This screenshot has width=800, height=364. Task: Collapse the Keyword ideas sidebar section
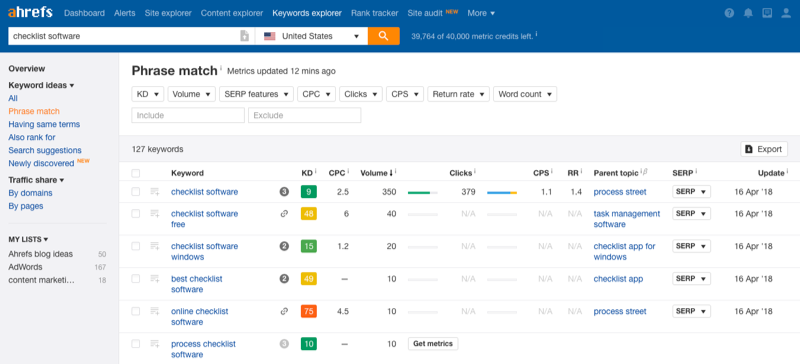(x=41, y=86)
